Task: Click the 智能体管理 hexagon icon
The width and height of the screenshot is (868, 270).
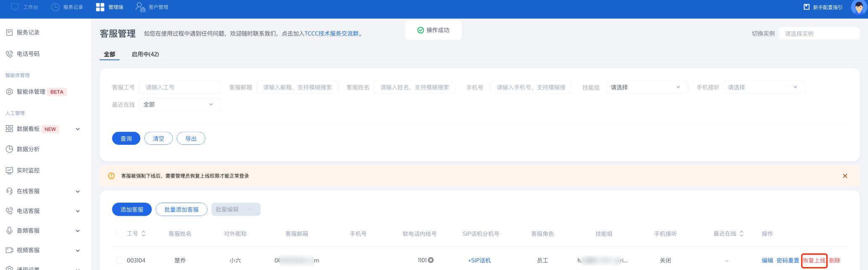Action: click(9, 92)
